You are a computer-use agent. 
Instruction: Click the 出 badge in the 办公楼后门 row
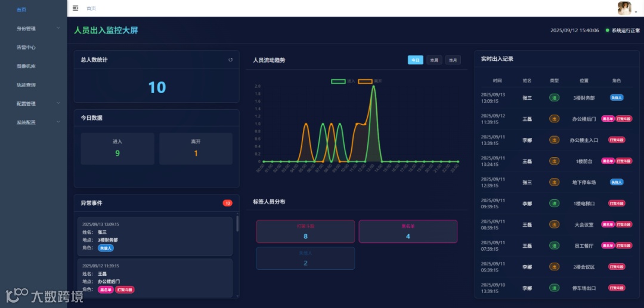pos(554,119)
